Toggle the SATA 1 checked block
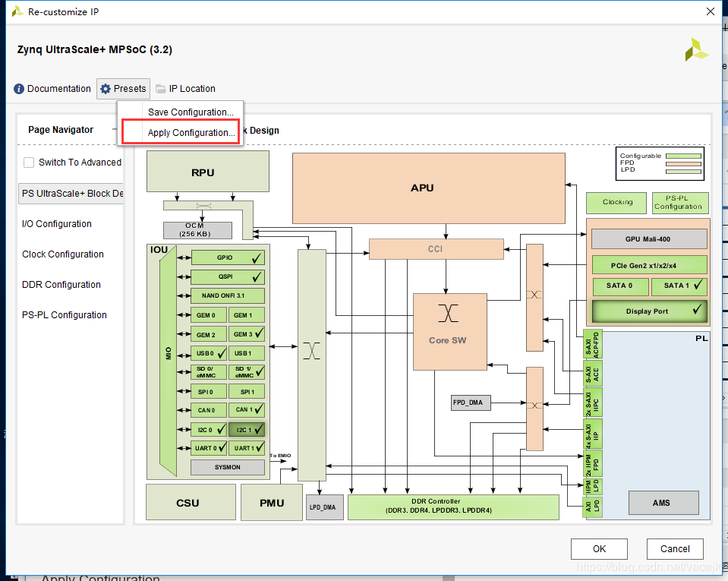 point(679,286)
